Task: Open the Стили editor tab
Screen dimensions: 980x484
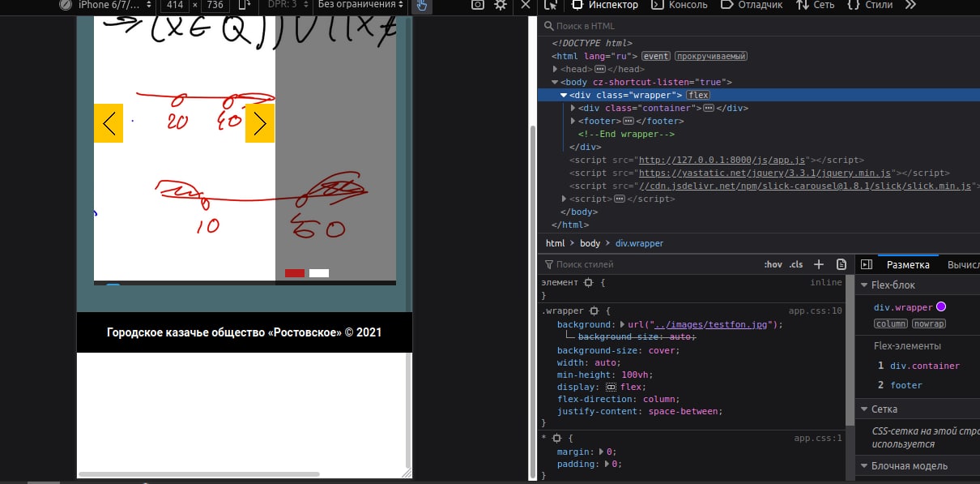Action: click(x=869, y=5)
